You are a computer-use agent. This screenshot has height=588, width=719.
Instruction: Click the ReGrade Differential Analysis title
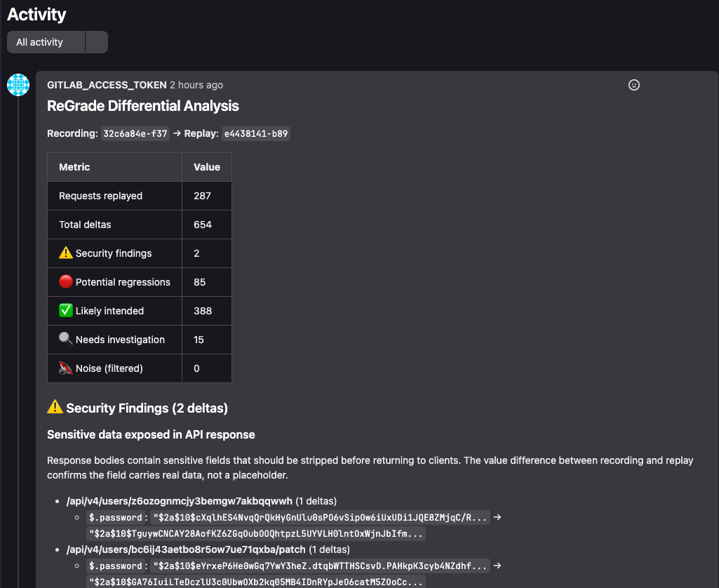click(x=142, y=106)
